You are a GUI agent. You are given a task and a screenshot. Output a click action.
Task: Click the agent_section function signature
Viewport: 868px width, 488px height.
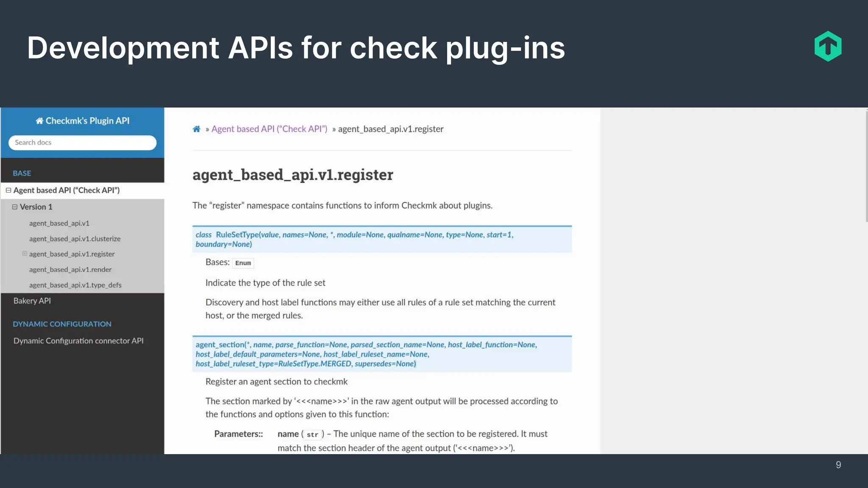(382, 354)
